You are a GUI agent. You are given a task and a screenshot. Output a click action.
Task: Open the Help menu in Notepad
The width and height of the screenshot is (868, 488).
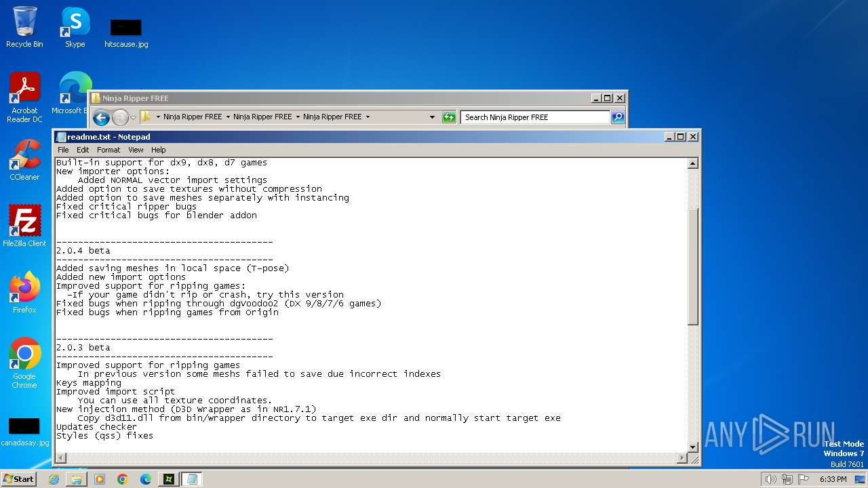pos(158,150)
